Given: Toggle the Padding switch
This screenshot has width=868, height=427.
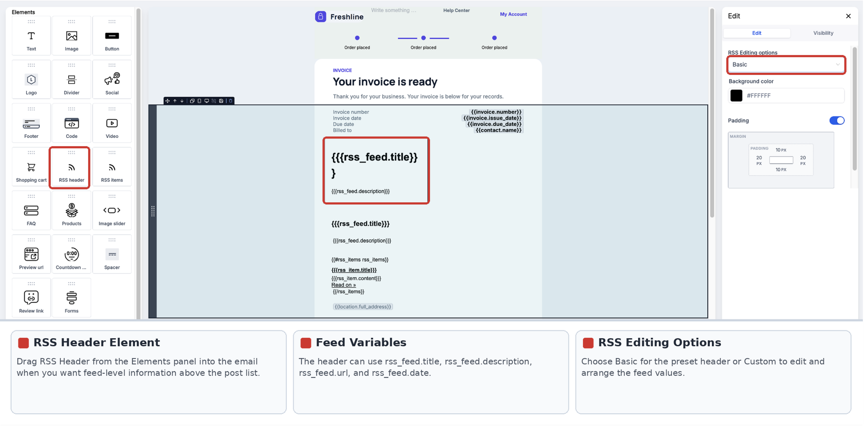Looking at the screenshot, I should (841, 121).
